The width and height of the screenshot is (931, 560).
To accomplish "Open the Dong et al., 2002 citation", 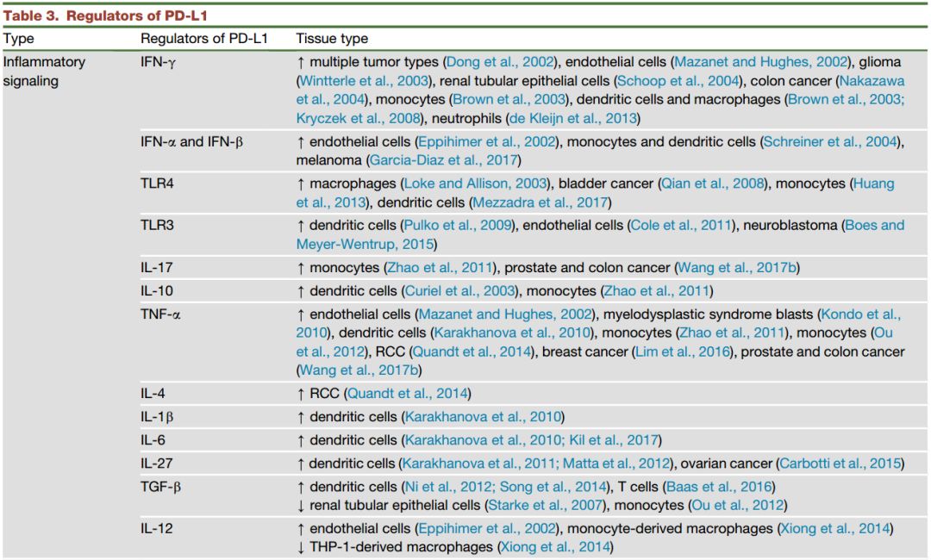I will click(500, 62).
